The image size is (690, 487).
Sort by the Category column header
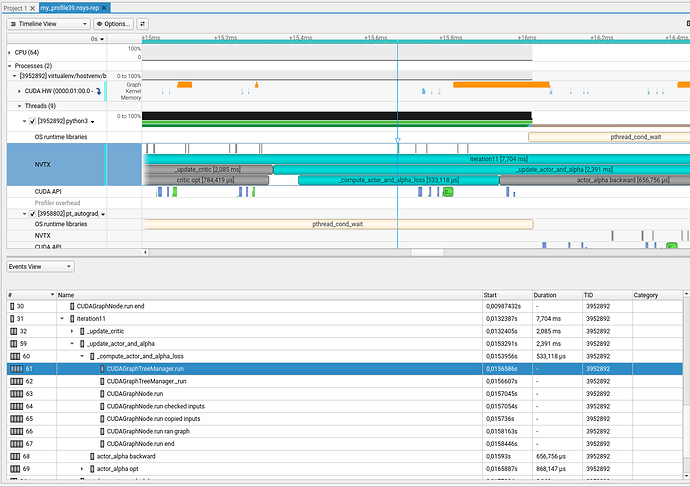tap(658, 295)
